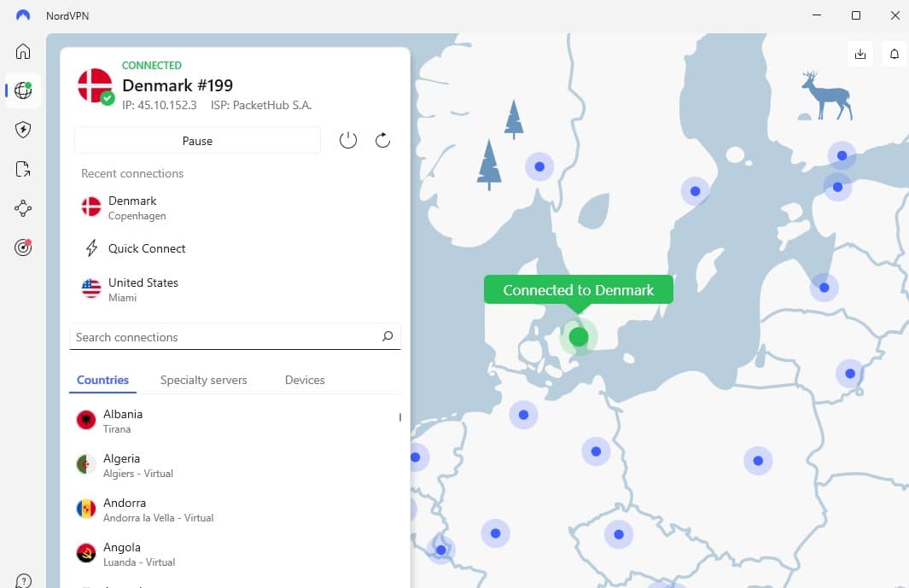Viewport: 909px width, 588px height.
Task: Connect to Angola Luanda - Virtual
Action: click(235, 554)
